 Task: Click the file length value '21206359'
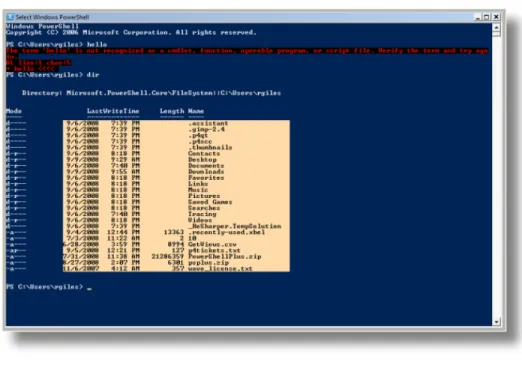[x=168, y=256]
